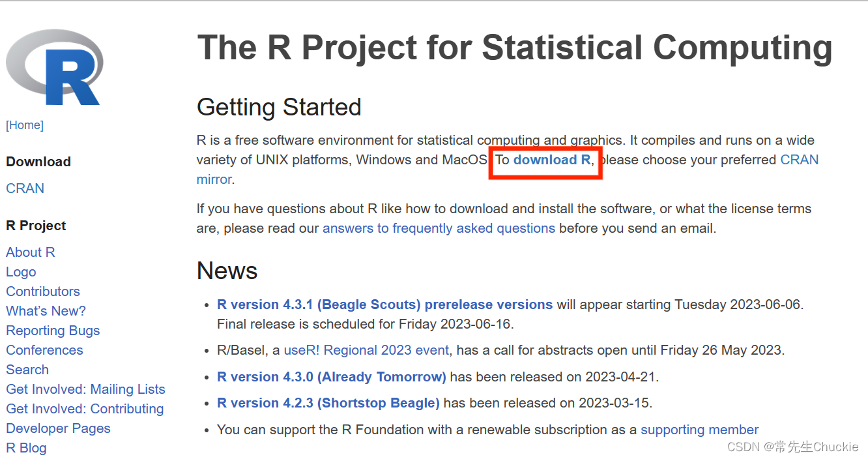Open the Conferences link
This screenshot has width=868, height=459.
pyautogui.click(x=44, y=350)
